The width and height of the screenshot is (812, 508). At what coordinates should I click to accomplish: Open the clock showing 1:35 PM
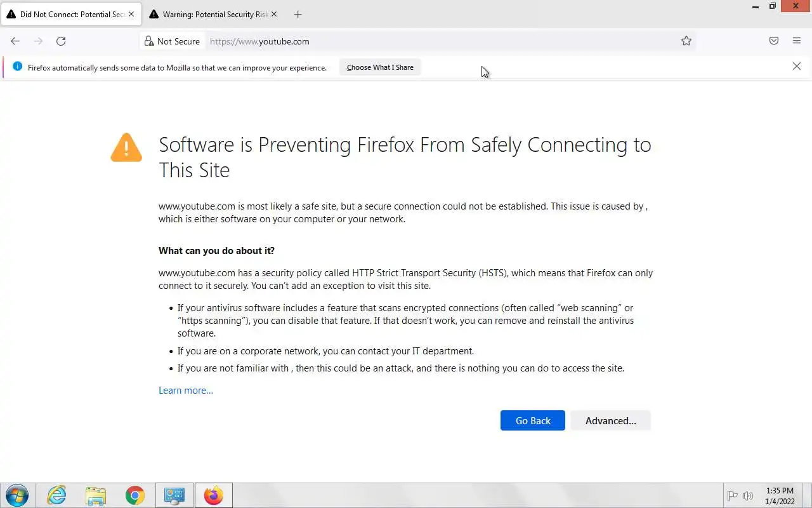tap(780, 496)
